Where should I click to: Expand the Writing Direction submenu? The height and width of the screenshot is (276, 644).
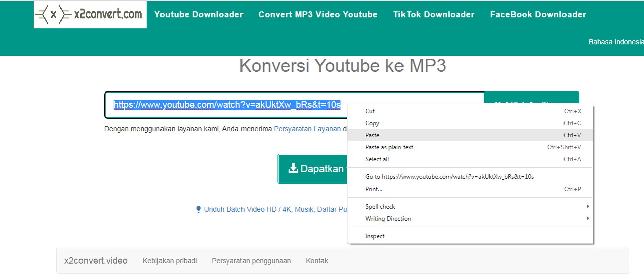pyautogui.click(x=470, y=219)
